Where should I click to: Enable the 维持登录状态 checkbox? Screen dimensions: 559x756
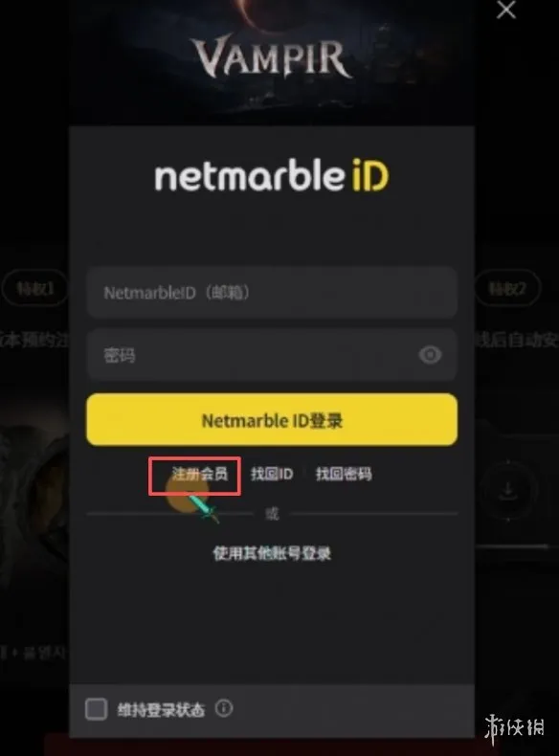click(x=96, y=709)
